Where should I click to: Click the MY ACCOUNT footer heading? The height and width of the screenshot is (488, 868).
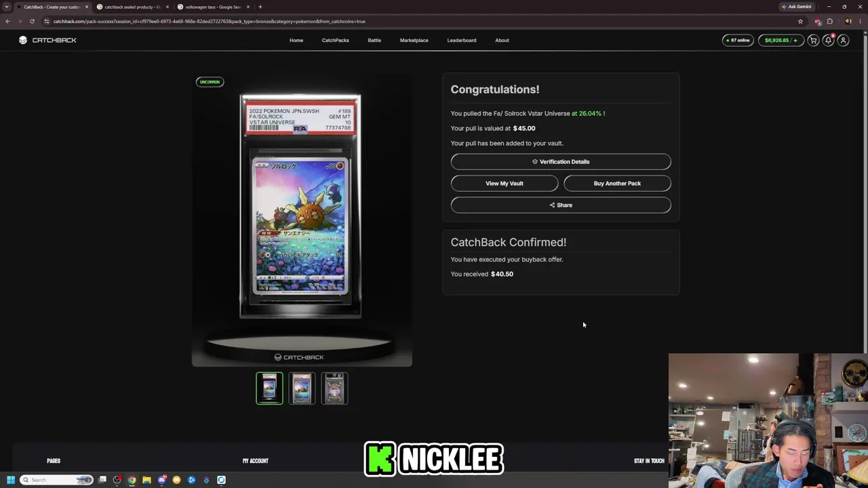tap(256, 461)
